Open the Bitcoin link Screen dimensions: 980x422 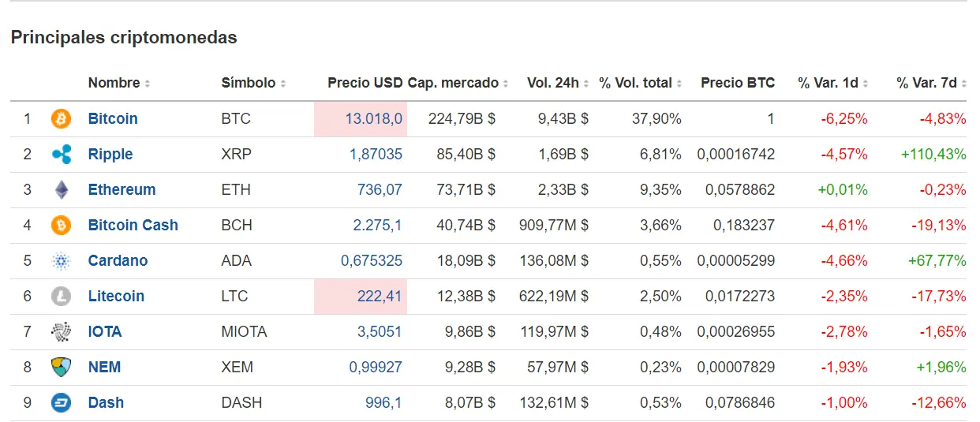113,119
